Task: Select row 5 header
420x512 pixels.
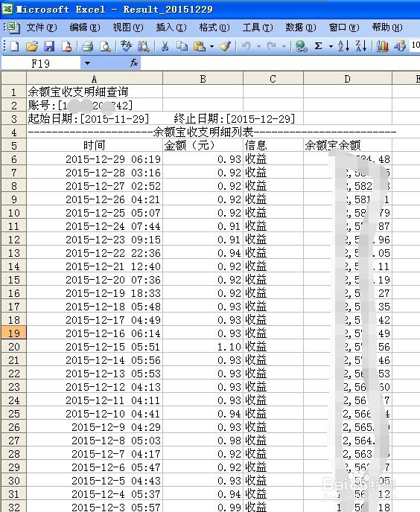Action: (13, 146)
